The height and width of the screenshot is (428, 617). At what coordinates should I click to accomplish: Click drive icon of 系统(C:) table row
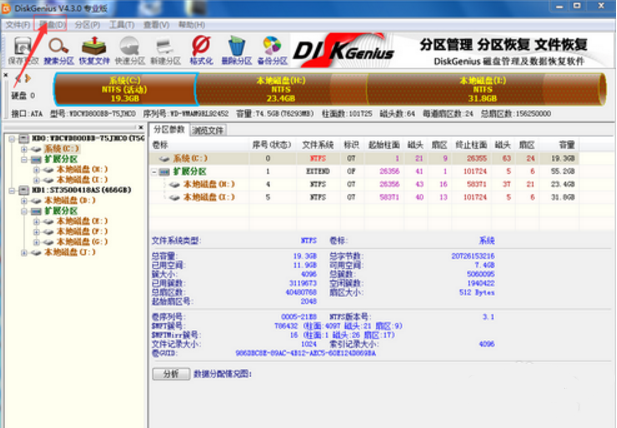pos(164,159)
